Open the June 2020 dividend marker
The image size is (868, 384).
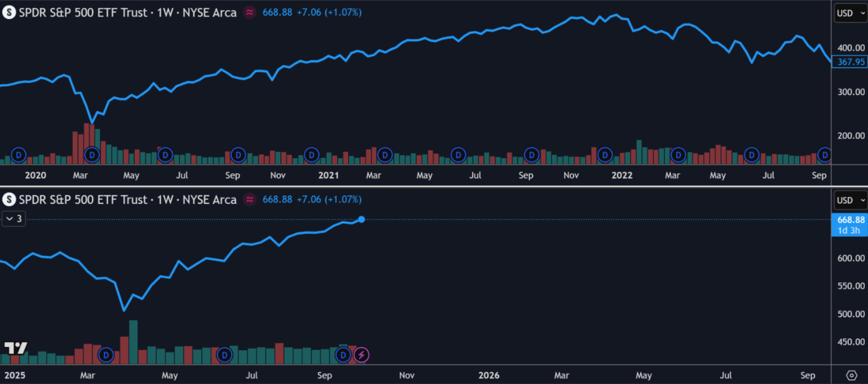point(165,154)
